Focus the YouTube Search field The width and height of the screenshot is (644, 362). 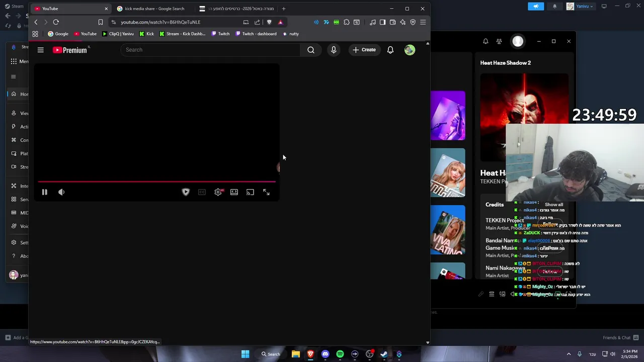[x=210, y=50]
